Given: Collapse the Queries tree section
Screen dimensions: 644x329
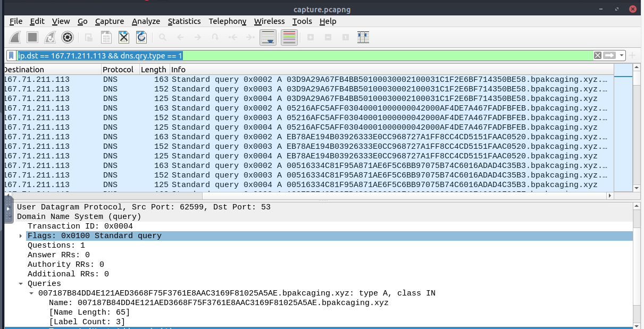Looking at the screenshot, I should tap(21, 284).
